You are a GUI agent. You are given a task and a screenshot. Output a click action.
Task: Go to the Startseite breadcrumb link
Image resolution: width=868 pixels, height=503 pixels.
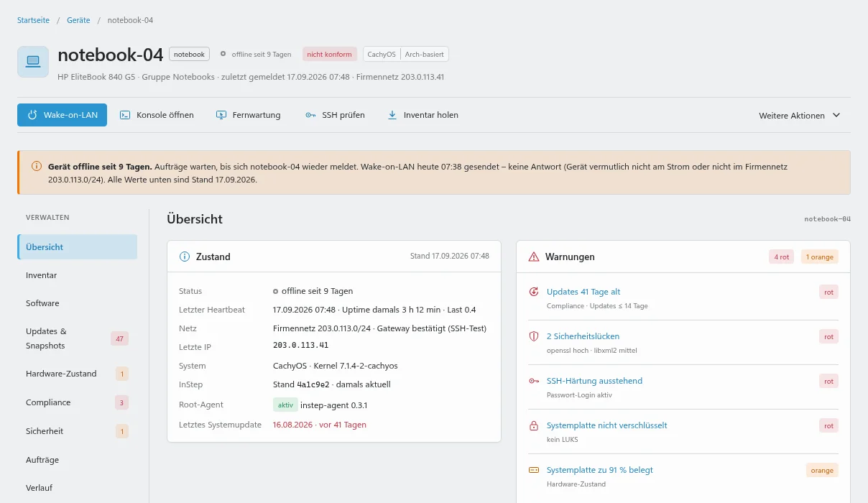pyautogui.click(x=34, y=20)
